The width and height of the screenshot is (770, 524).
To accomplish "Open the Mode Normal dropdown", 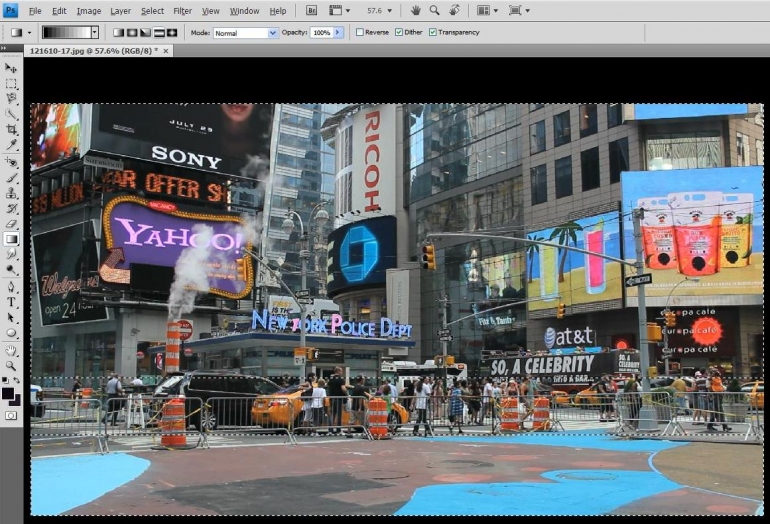I will point(246,33).
